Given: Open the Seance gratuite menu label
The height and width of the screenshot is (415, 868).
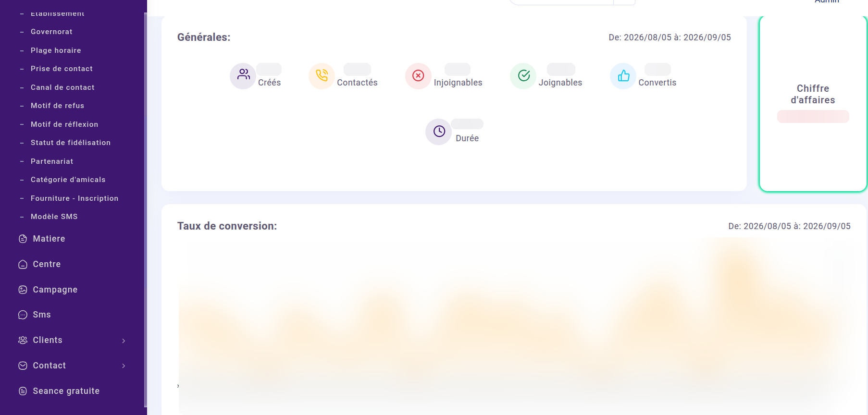Looking at the screenshot, I should (x=66, y=391).
